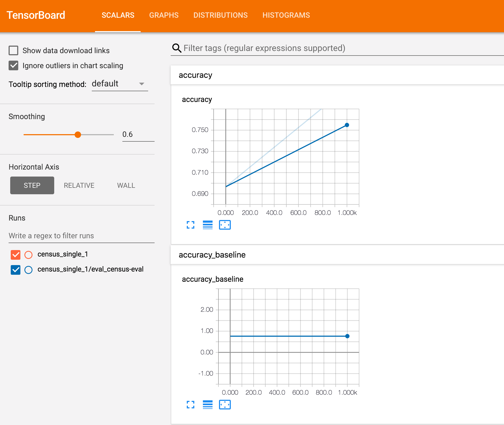
Task: Collapse the accuracy section header
Action: coord(337,75)
